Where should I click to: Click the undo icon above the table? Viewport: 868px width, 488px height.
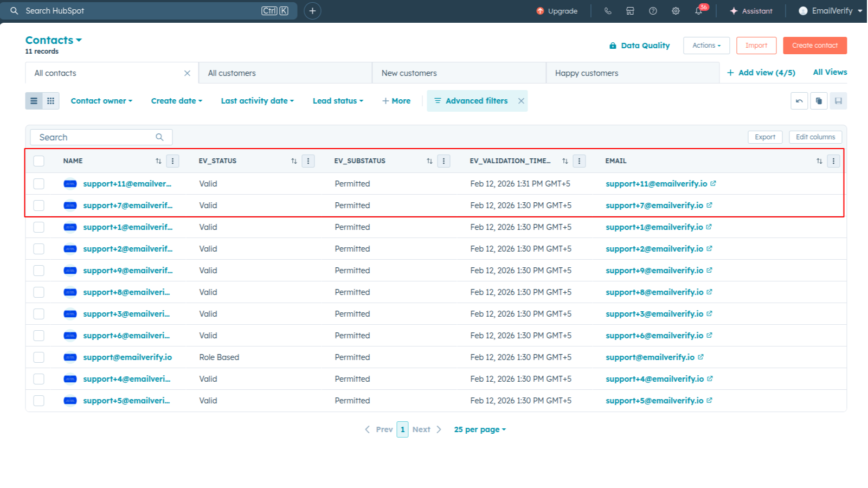click(x=799, y=101)
